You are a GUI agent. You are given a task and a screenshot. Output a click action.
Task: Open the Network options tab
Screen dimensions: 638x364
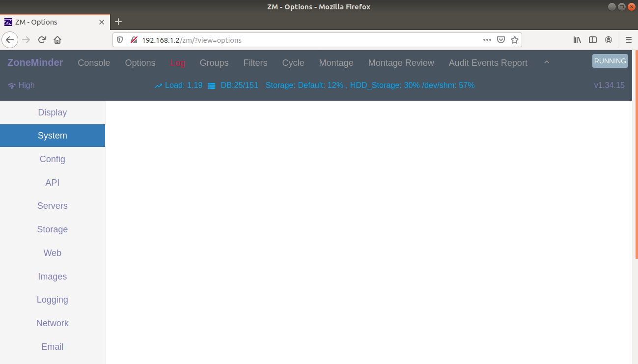click(53, 323)
